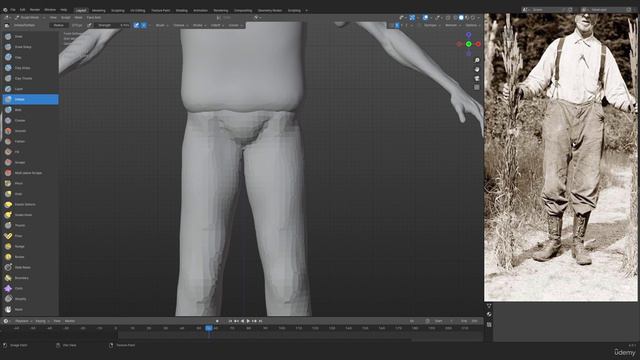Image resolution: width=640 pixels, height=360 pixels.
Task: Adjust the brush Strength slider
Action: (112, 25)
